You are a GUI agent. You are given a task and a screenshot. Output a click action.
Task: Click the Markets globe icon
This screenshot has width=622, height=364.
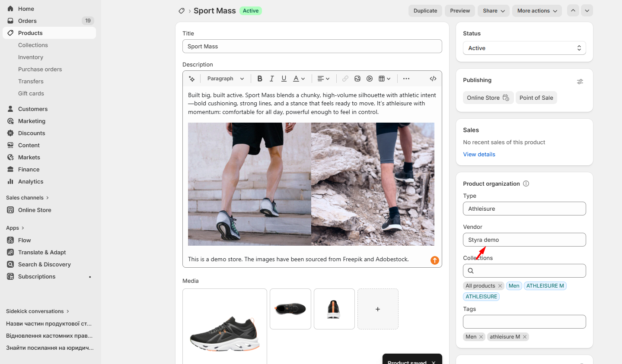pos(10,157)
